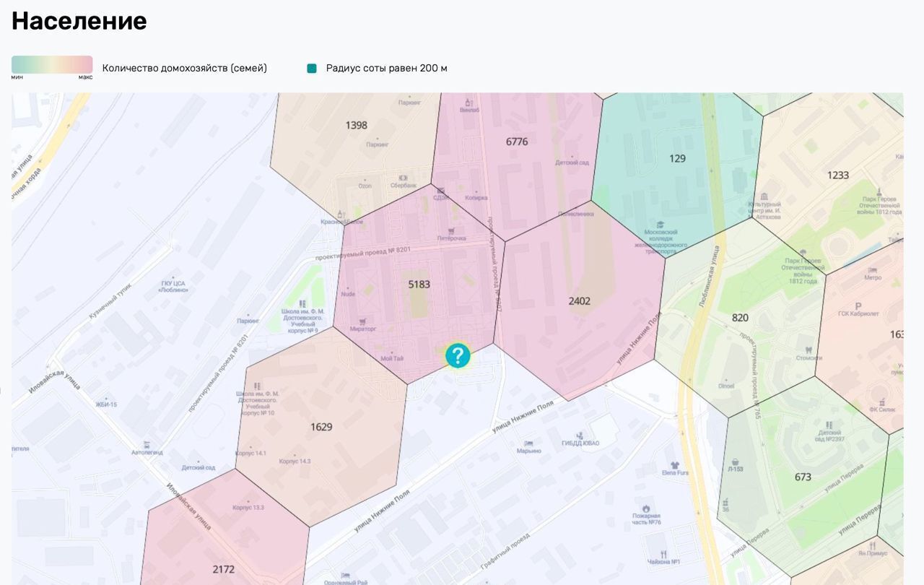Click the Корпус 14.1 building label
Viewport: 924px width, 585px height.
click(250, 454)
